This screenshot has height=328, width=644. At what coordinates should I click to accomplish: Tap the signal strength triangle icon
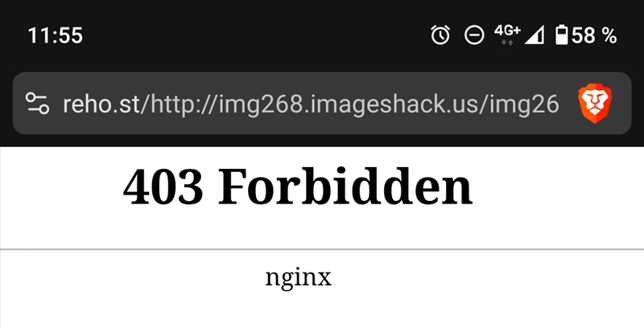tap(535, 35)
